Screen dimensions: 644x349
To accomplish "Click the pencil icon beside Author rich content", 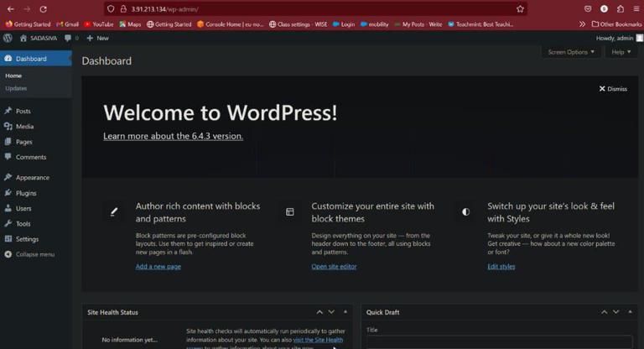I will (114, 211).
